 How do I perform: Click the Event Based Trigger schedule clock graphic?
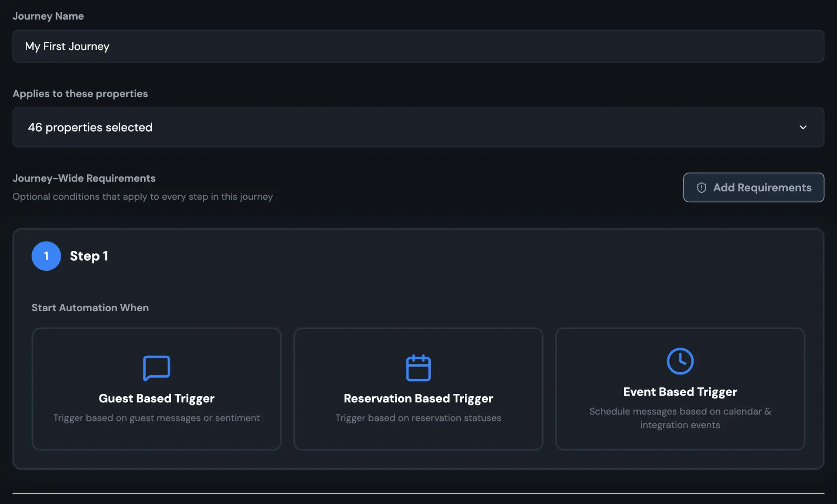pyautogui.click(x=680, y=361)
